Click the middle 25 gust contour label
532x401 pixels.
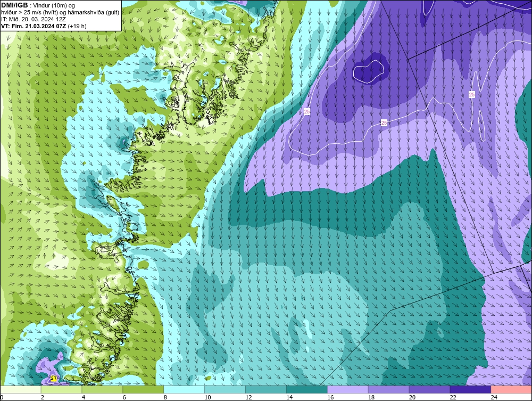point(384,122)
